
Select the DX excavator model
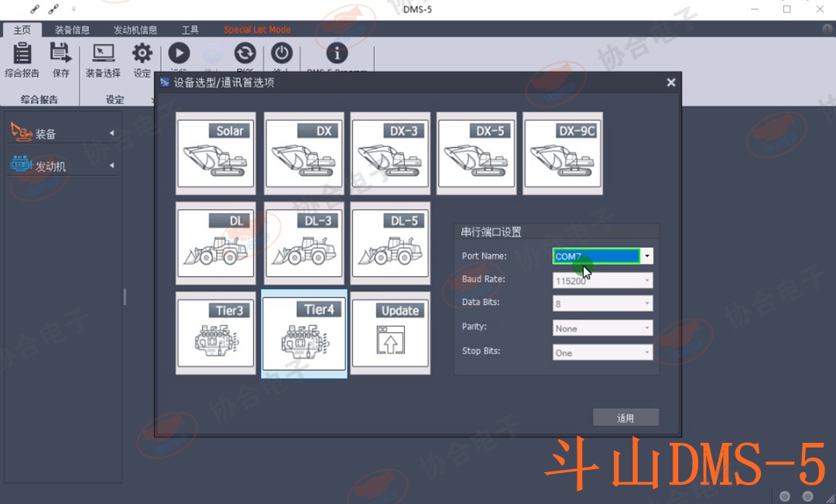[304, 153]
